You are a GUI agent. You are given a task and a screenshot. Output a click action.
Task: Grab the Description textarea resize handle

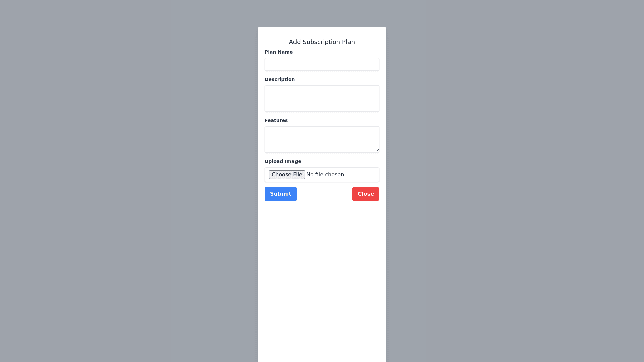pyautogui.click(x=377, y=110)
